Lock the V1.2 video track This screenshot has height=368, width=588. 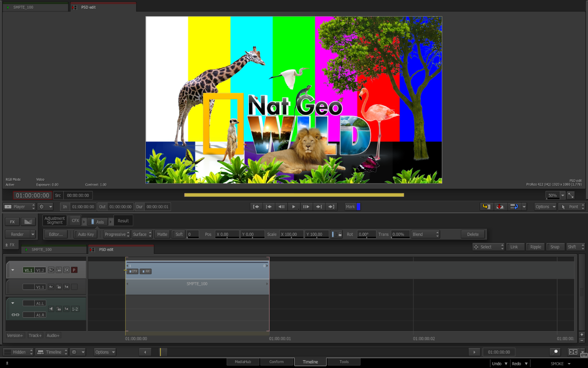(59, 270)
